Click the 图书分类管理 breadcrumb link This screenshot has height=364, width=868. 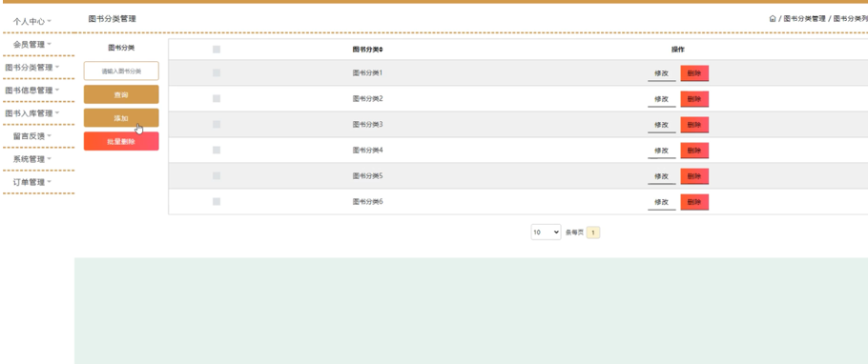pyautogui.click(x=804, y=19)
